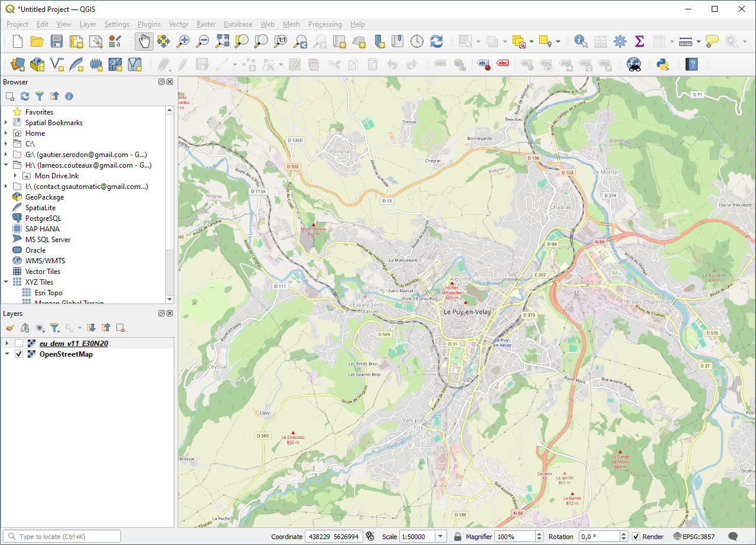Activate the Identify Features tool
This screenshot has height=545, width=756.
click(581, 41)
